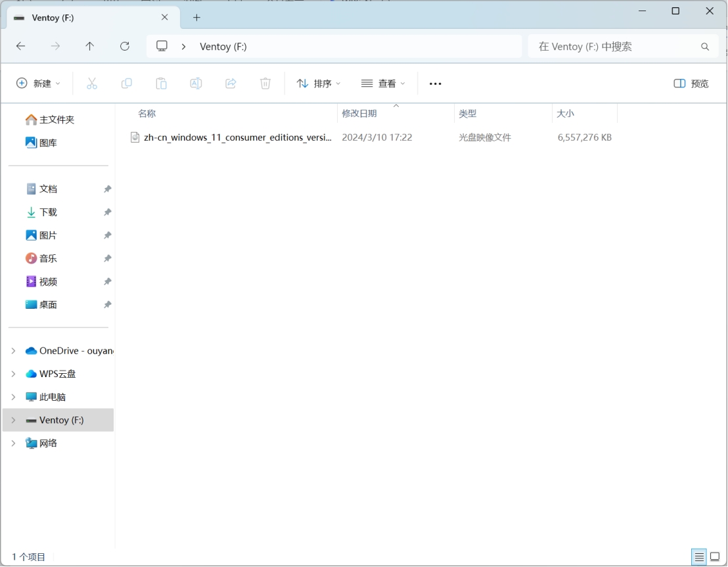Open the 排序 sort dropdown
The image size is (728, 567).
coord(319,83)
